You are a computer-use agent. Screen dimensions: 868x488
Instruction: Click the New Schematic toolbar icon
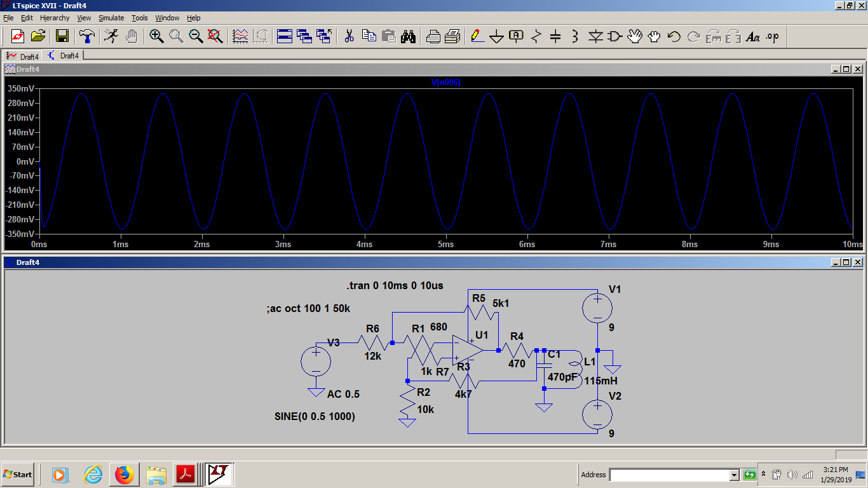[x=18, y=36]
